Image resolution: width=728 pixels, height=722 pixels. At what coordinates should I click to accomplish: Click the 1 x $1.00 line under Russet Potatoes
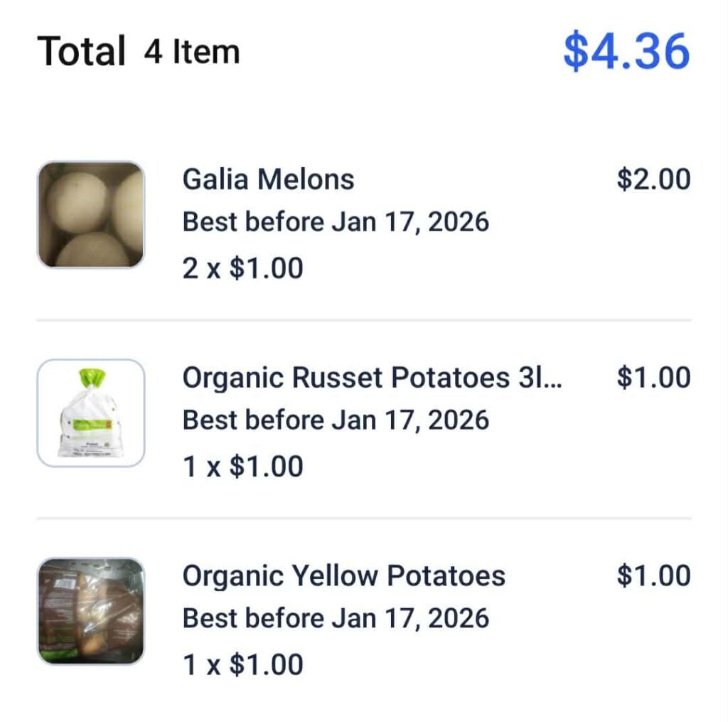click(x=243, y=466)
